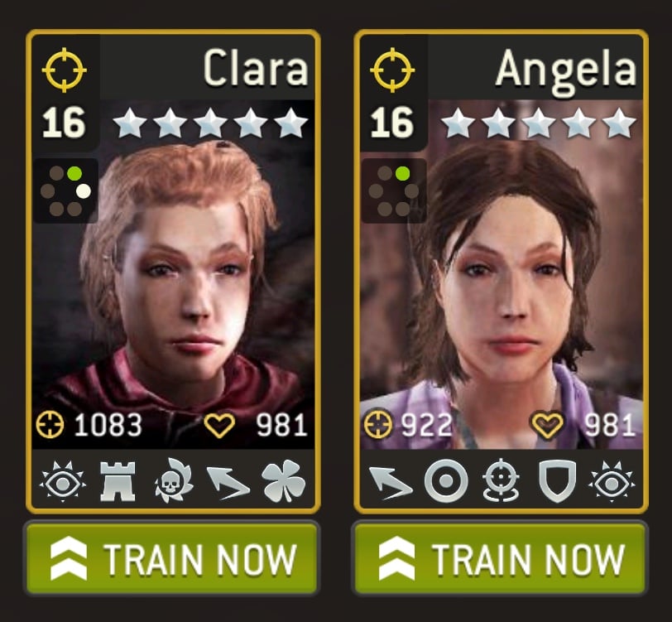Select Angela's character portrait

pyautogui.click(x=501, y=274)
